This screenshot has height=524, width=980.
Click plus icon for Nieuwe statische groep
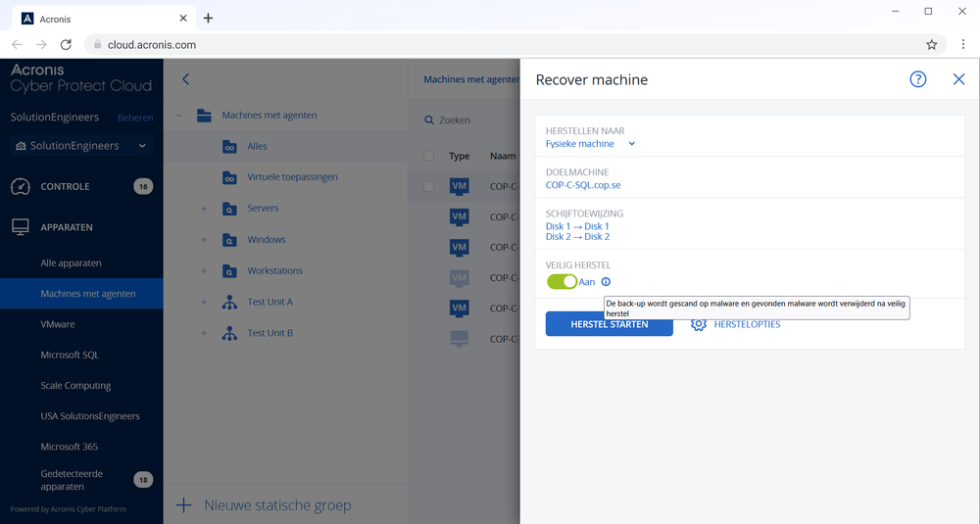184,504
